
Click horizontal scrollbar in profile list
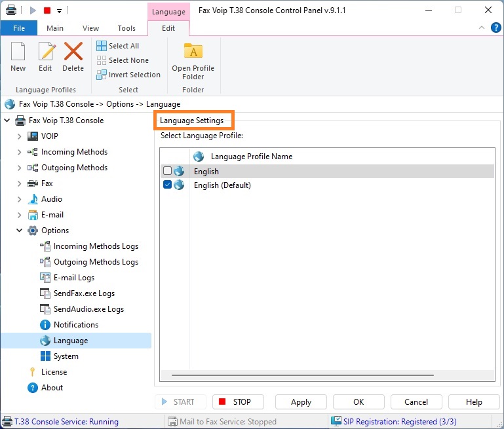(x=302, y=375)
